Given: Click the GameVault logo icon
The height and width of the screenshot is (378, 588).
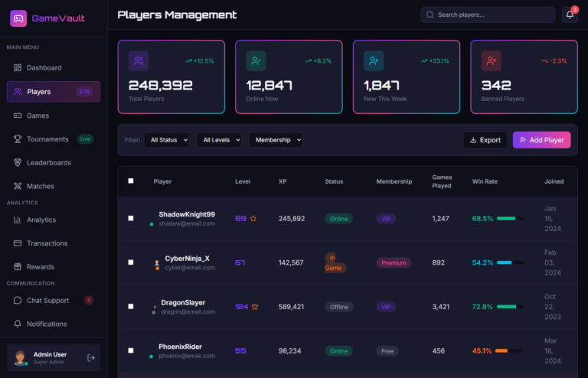Looking at the screenshot, I should pos(18,18).
